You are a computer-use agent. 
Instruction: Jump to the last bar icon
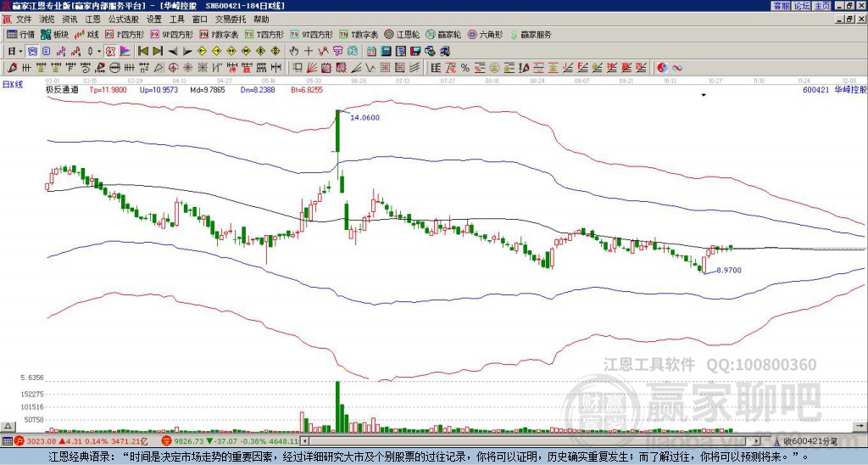coord(157,52)
